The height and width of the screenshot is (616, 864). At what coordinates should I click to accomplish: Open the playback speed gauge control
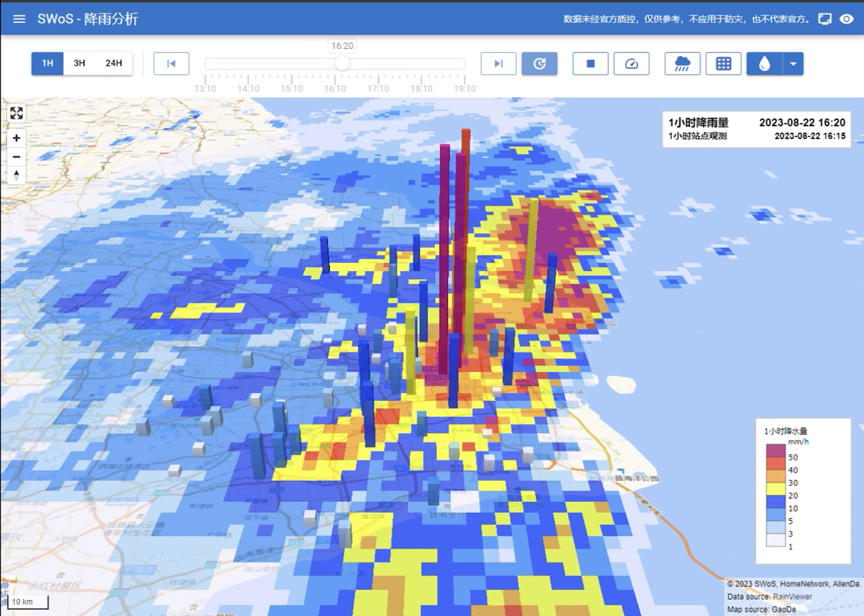tap(631, 64)
